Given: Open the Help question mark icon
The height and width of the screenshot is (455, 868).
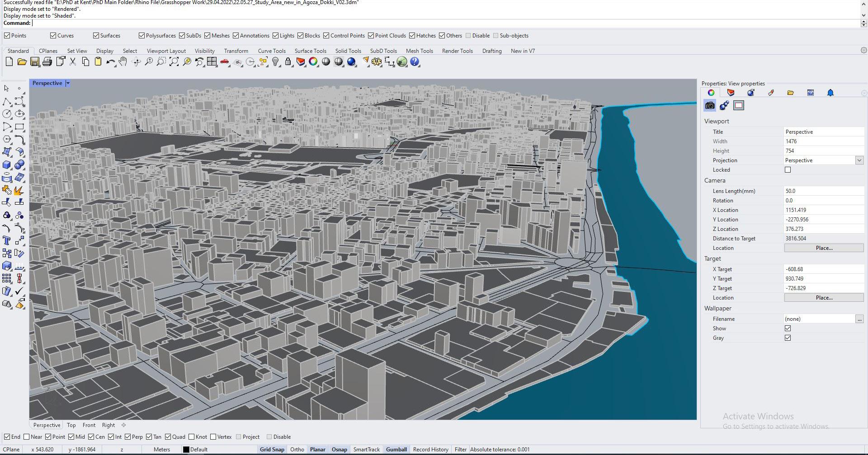Looking at the screenshot, I should [415, 62].
